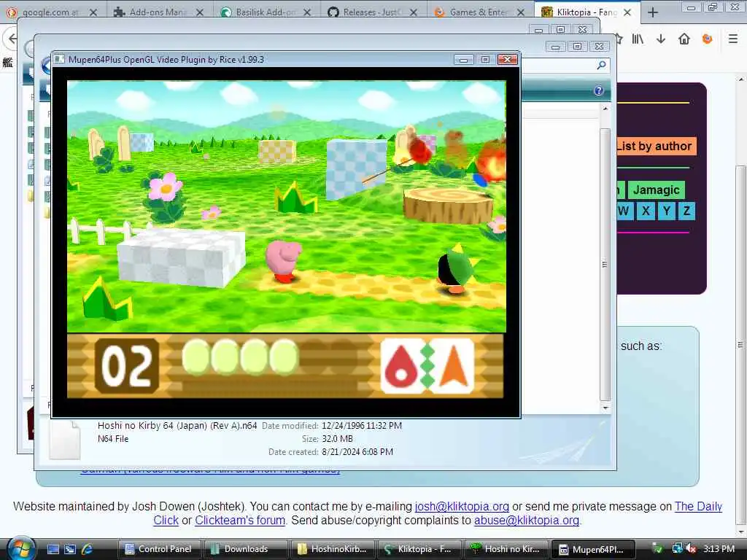Close the Basilisk Add-ons tab
The image size is (747, 560).
pos(307,12)
